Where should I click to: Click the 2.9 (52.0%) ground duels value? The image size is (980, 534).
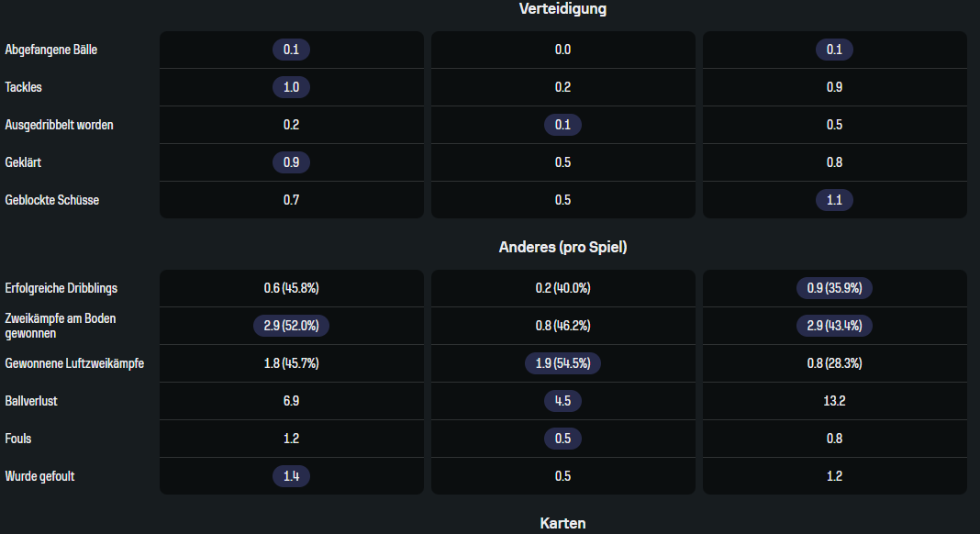(x=291, y=326)
